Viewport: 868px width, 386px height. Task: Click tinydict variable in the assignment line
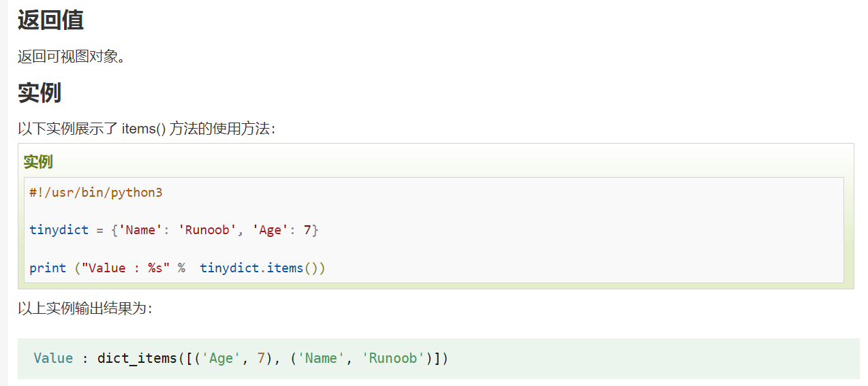tap(59, 230)
